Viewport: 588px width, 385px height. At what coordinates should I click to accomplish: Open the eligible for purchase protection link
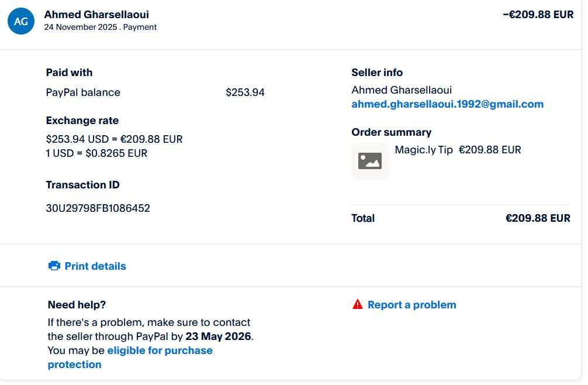point(160,350)
